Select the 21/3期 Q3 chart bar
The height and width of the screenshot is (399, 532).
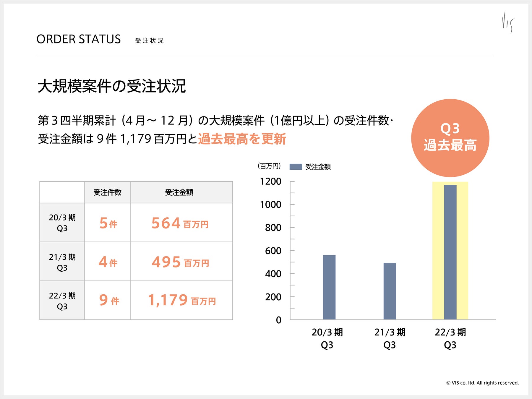click(390, 291)
